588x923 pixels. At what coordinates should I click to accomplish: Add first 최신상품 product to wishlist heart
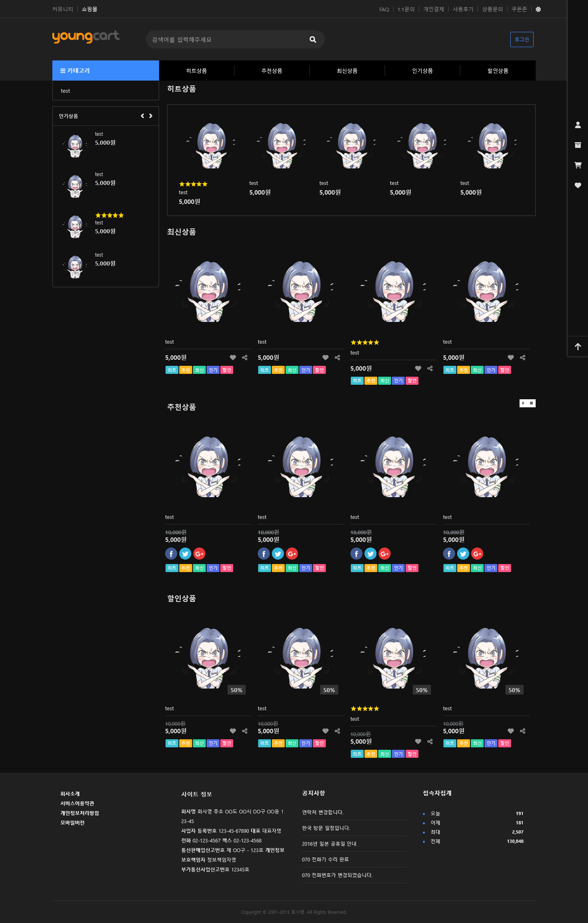click(233, 358)
